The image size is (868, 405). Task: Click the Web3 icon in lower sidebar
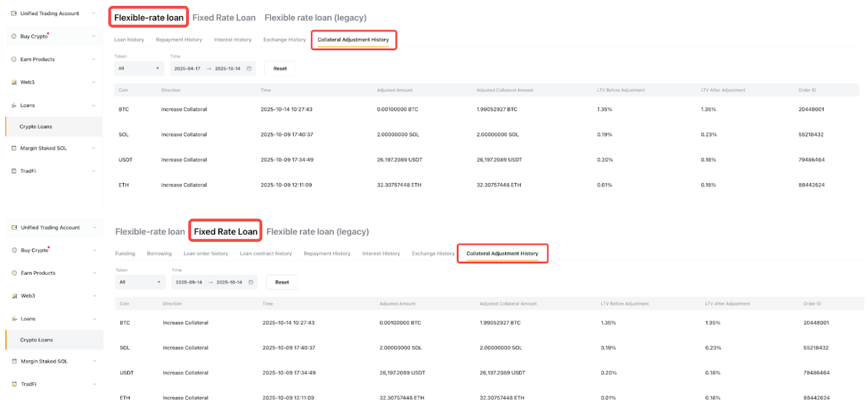[14, 296]
